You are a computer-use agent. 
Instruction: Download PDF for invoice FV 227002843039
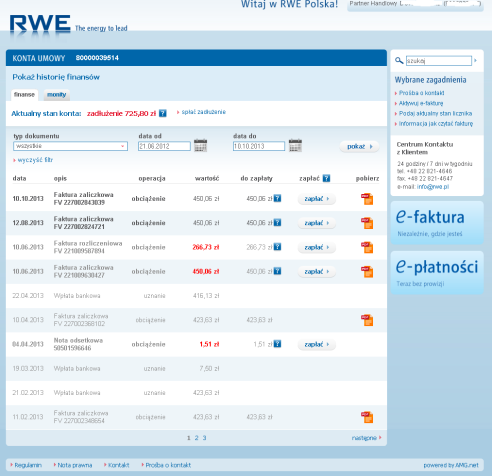tap(367, 199)
